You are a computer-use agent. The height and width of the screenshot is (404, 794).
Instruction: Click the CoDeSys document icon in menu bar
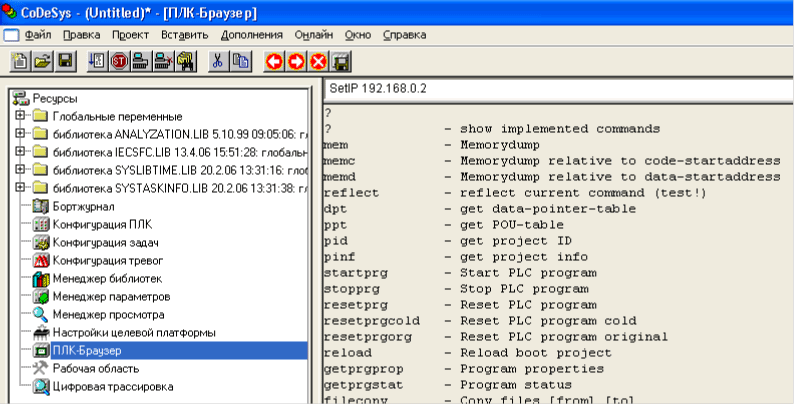point(11,35)
